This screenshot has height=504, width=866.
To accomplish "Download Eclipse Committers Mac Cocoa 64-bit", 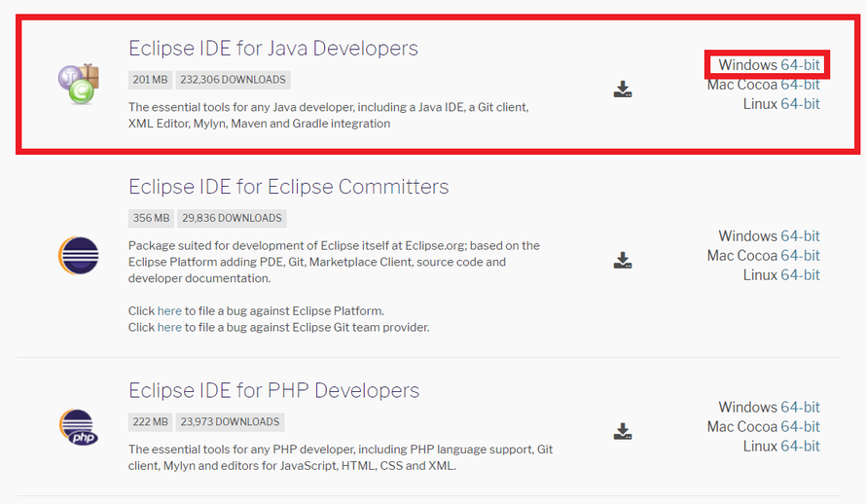I will click(800, 256).
